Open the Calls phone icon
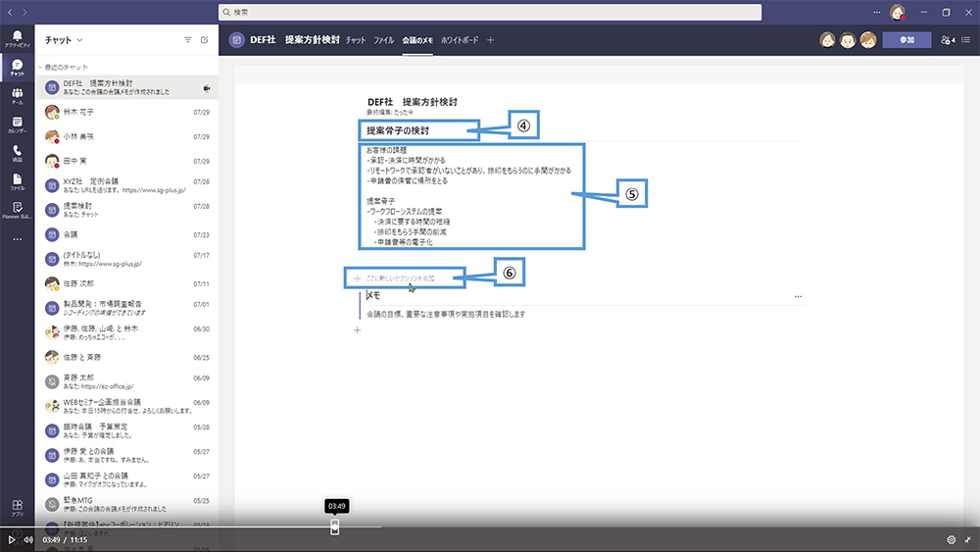The width and height of the screenshot is (980, 552). [17, 152]
